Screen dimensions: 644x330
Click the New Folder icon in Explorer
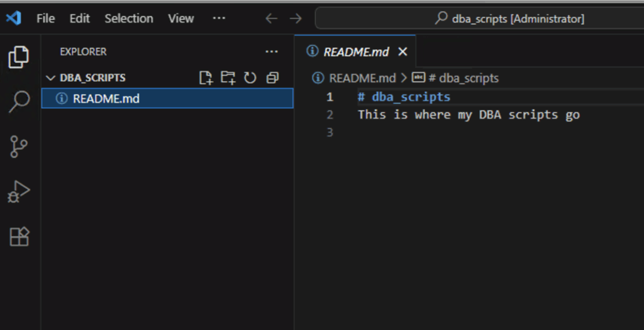[x=228, y=78]
